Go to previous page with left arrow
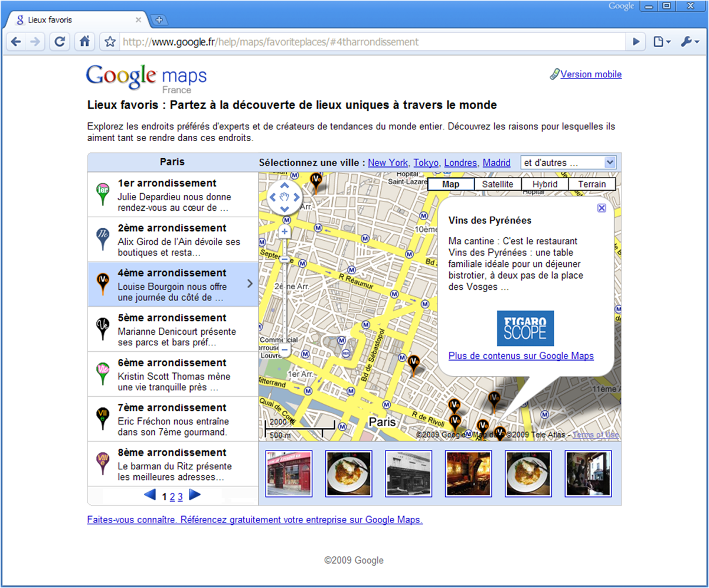The height and width of the screenshot is (588, 709). (x=150, y=495)
